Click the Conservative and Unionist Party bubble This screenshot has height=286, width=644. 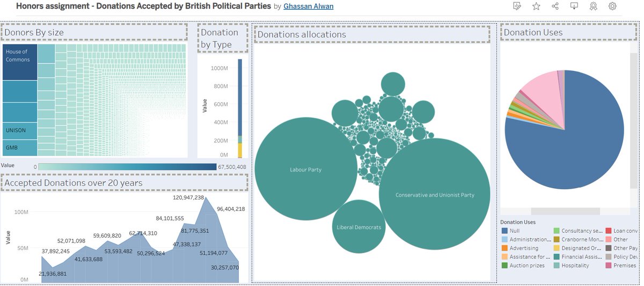coord(435,194)
